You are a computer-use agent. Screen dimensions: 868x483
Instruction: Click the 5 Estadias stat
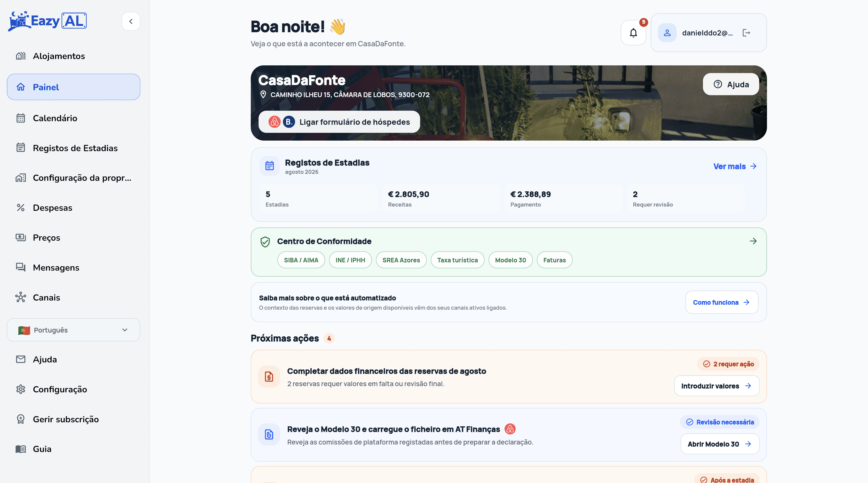pos(318,199)
